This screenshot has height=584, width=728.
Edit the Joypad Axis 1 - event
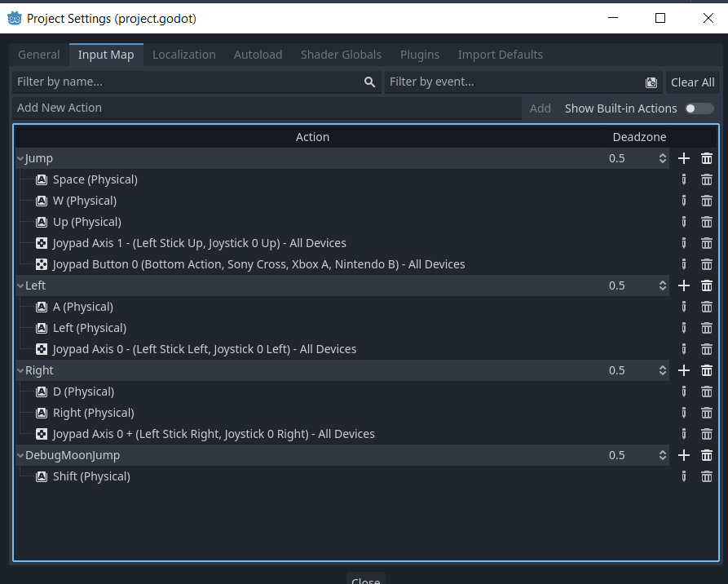click(x=683, y=243)
